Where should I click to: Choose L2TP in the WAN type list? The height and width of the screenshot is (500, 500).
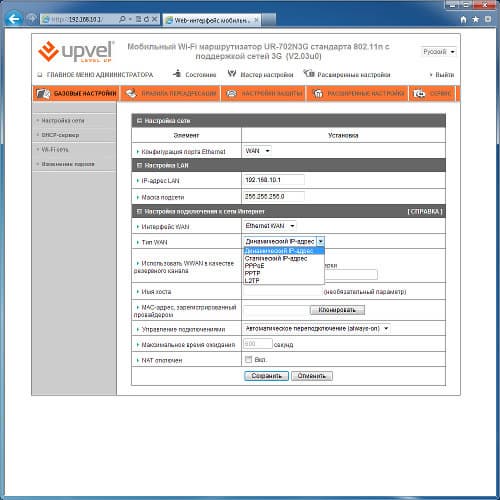coord(284,281)
